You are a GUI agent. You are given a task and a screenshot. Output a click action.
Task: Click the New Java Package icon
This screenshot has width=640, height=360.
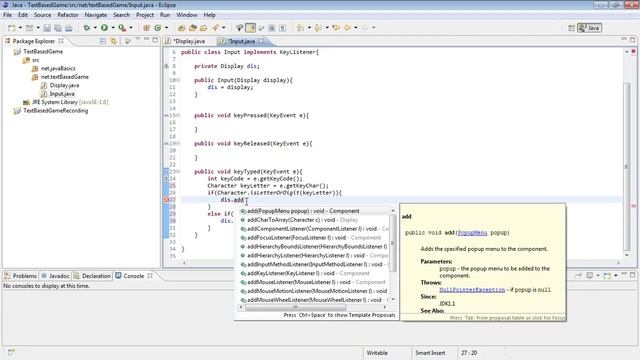(146, 28)
